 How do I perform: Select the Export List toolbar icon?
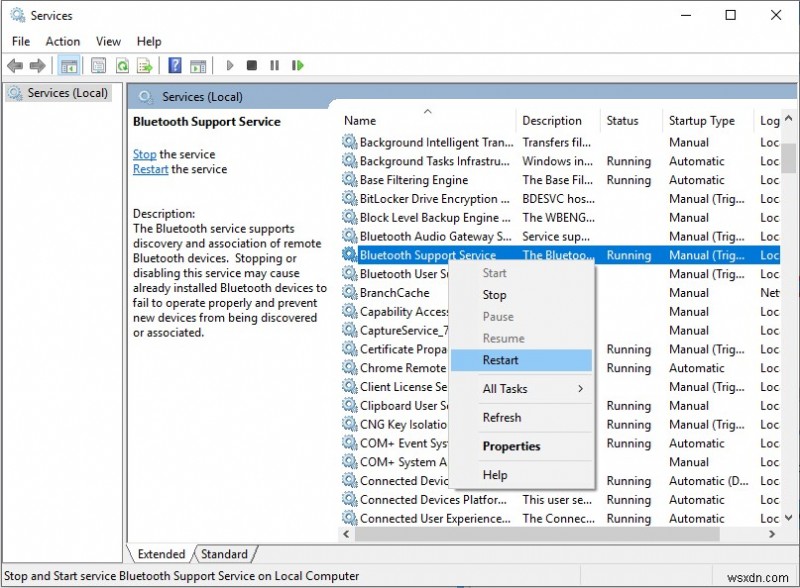tap(146, 65)
